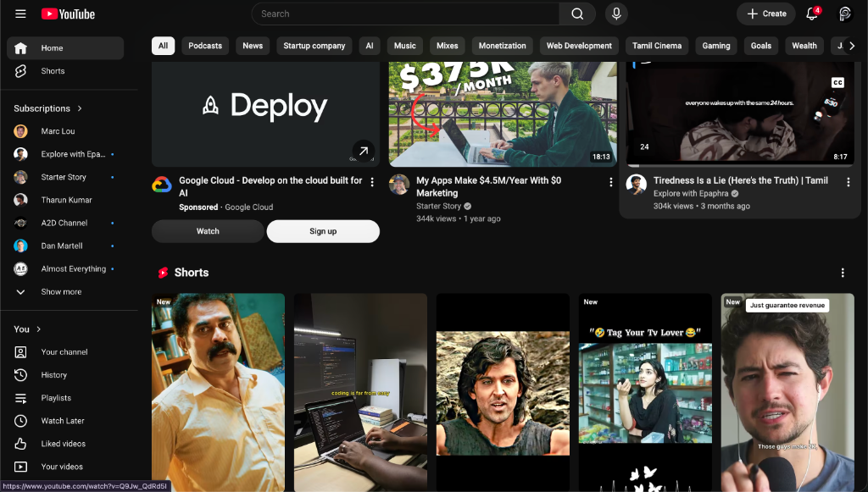Expand the Subscriptions section
The image size is (868, 492).
pyautogui.click(x=48, y=108)
